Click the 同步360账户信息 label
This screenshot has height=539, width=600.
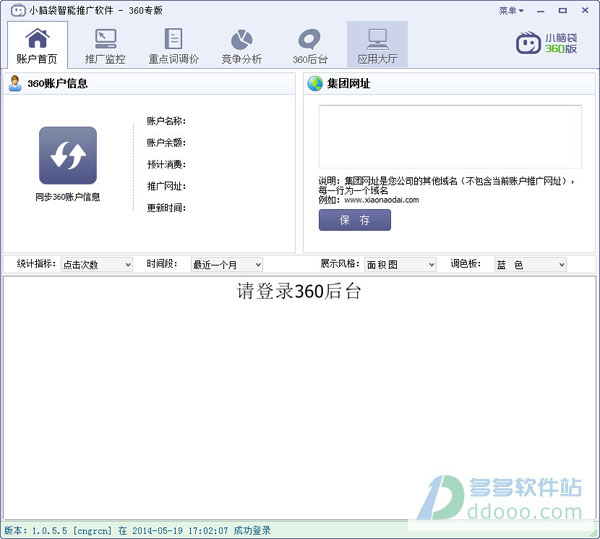pos(68,197)
